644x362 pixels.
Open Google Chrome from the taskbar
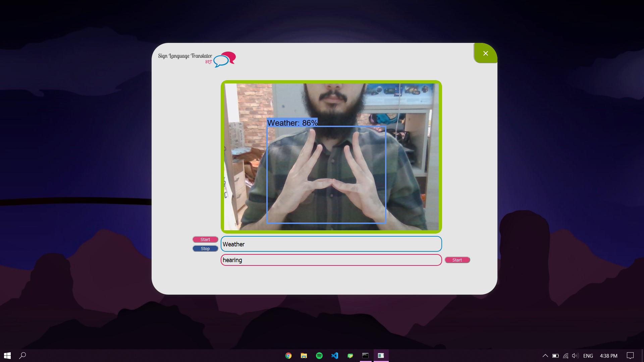[x=288, y=356]
